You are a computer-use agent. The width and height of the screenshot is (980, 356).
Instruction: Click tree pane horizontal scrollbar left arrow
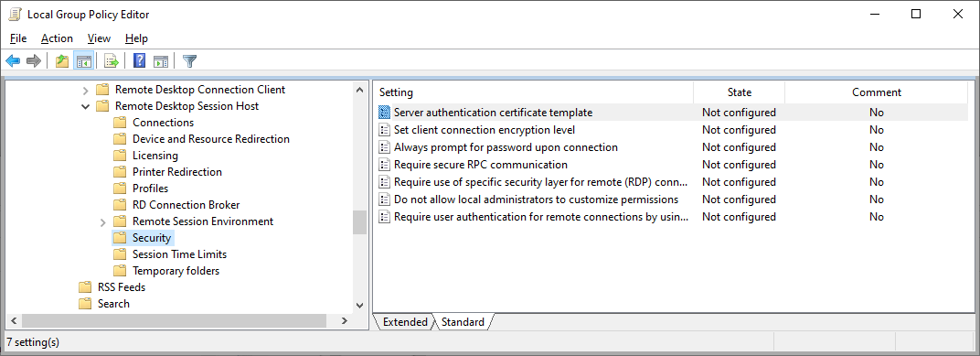tap(15, 321)
